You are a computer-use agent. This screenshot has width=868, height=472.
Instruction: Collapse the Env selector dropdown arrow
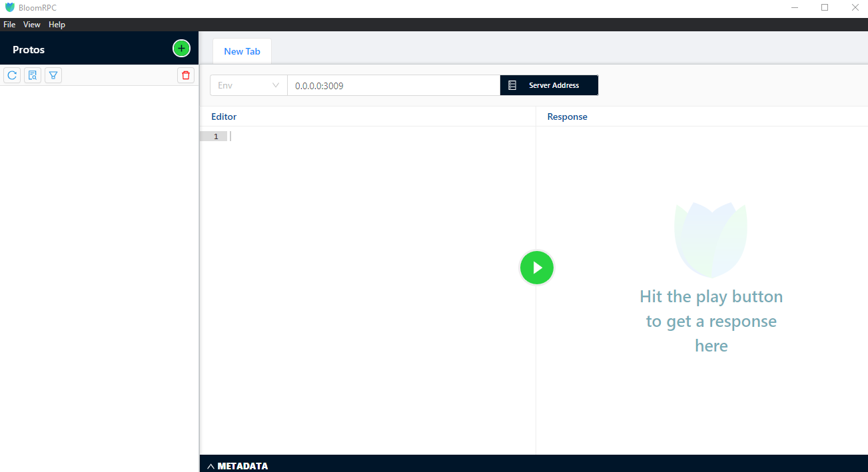tap(275, 85)
